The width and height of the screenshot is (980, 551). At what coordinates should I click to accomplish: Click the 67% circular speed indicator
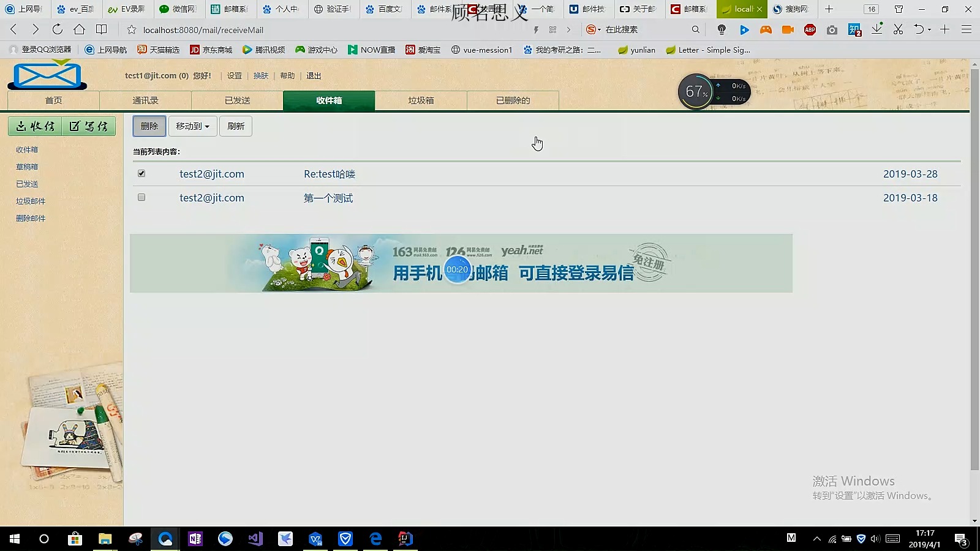[x=695, y=91]
